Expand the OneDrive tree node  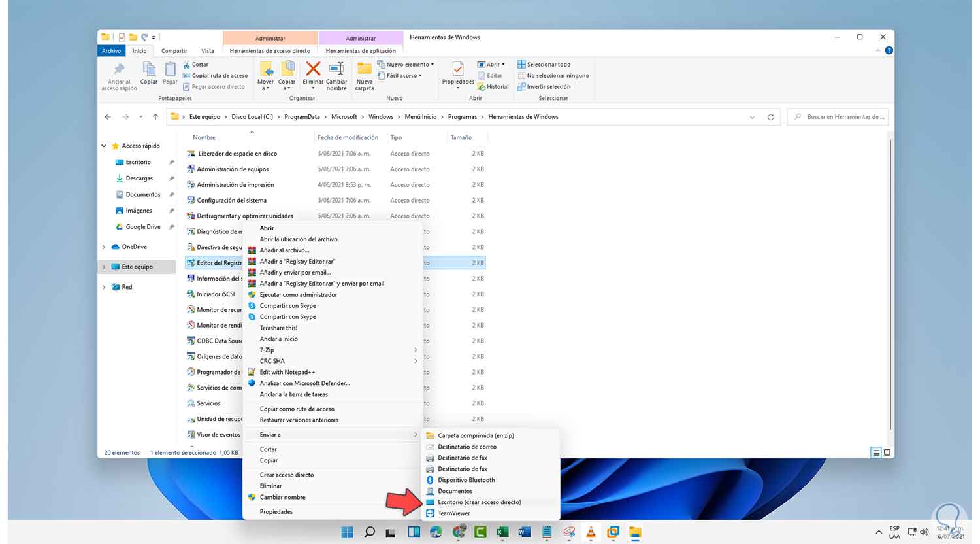coord(104,247)
